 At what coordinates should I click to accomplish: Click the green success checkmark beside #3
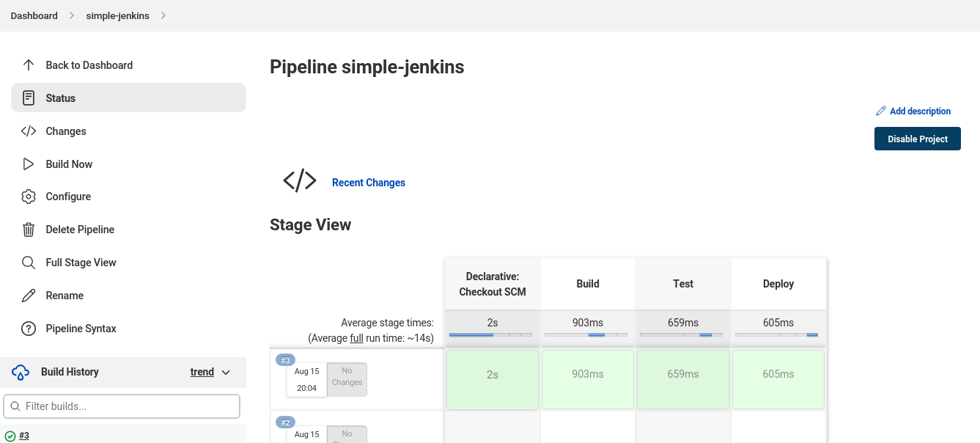point(10,435)
